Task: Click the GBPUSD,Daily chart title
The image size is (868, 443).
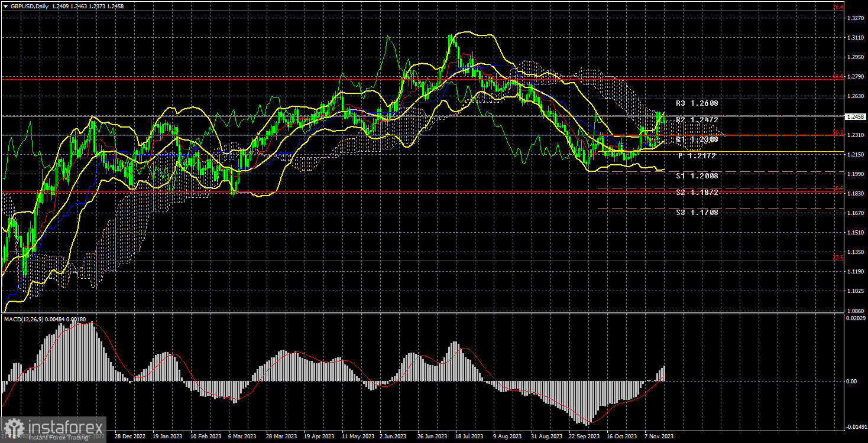Action: [30, 5]
